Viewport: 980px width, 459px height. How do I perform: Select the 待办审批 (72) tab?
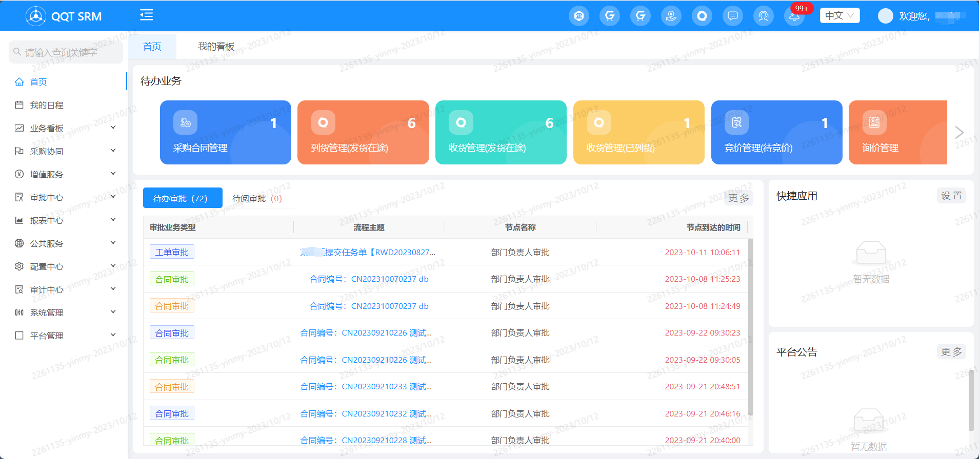[x=183, y=198]
